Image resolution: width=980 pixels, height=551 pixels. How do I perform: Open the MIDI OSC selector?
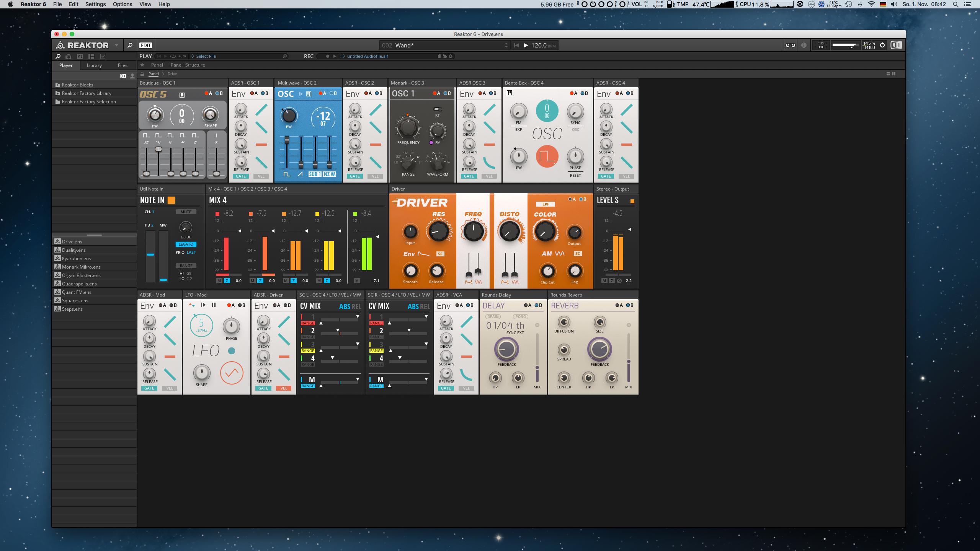click(821, 45)
